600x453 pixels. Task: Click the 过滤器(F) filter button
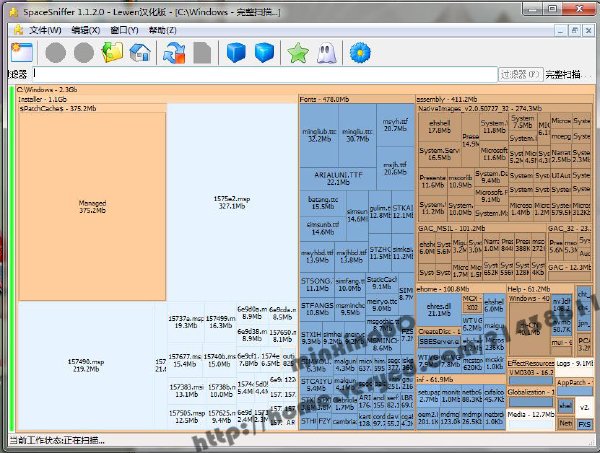coord(520,74)
